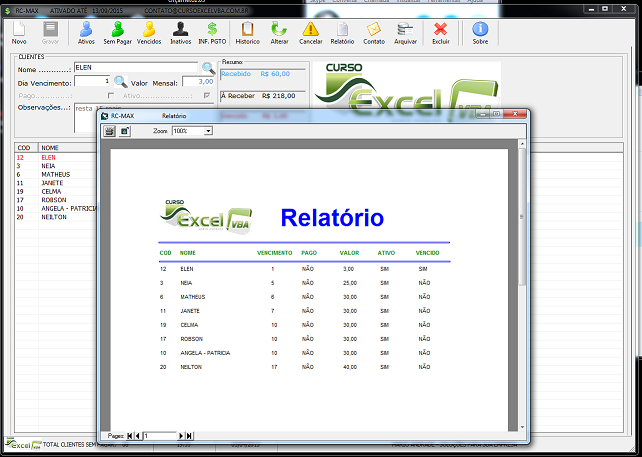
Task: Click the Dia Vencimento field
Action: coord(92,81)
